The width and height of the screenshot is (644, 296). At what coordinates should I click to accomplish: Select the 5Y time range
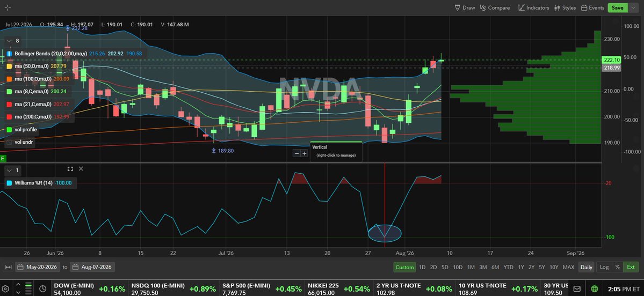pyautogui.click(x=542, y=267)
